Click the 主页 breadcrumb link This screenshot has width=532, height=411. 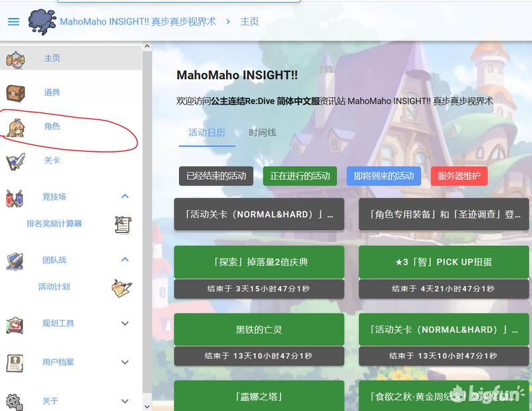coord(249,21)
